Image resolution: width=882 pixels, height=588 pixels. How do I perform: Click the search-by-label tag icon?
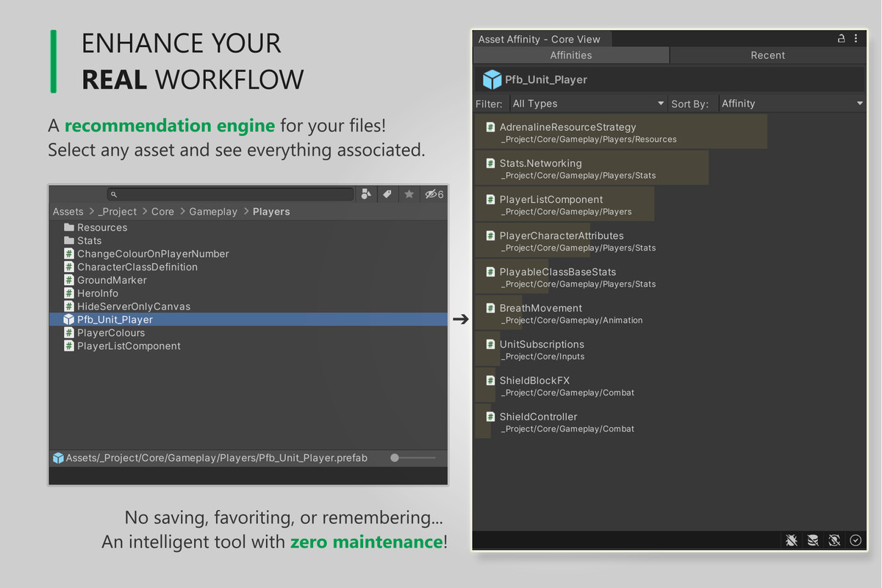387,194
